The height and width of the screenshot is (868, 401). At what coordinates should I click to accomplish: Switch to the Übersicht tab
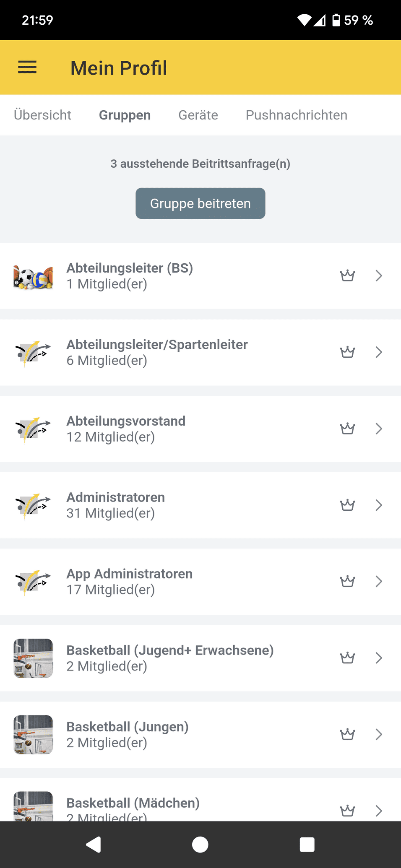42,115
